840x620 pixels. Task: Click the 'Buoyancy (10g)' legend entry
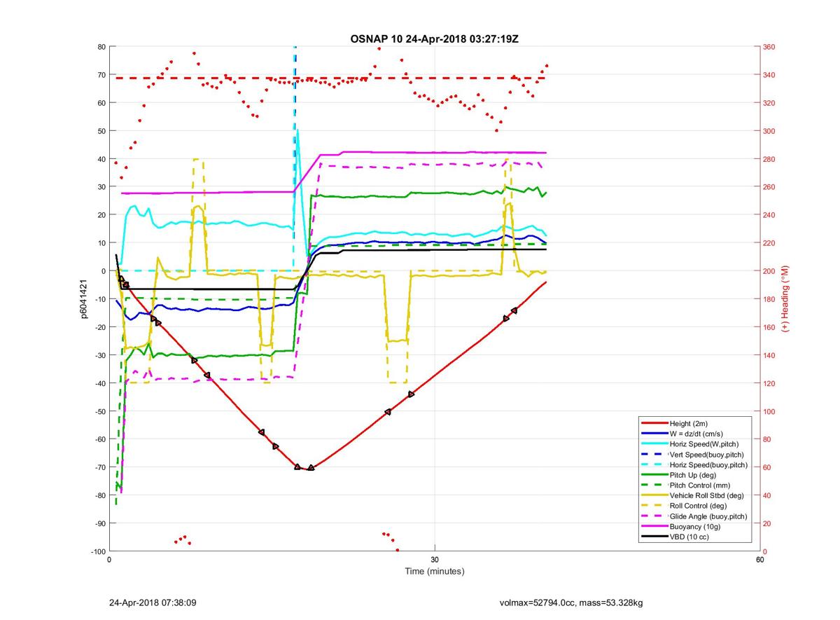694,526
